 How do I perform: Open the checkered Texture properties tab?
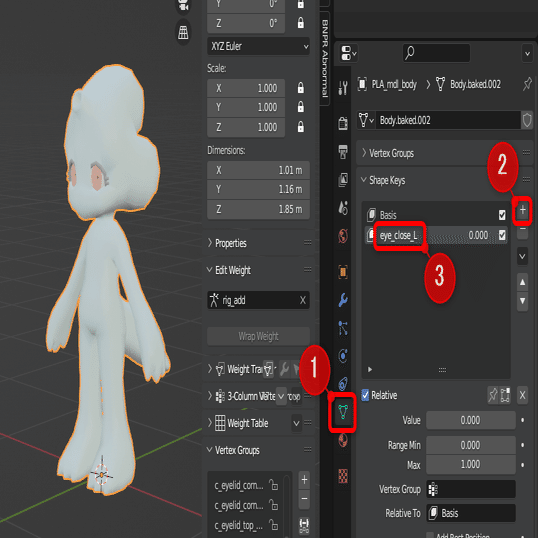(x=343, y=476)
